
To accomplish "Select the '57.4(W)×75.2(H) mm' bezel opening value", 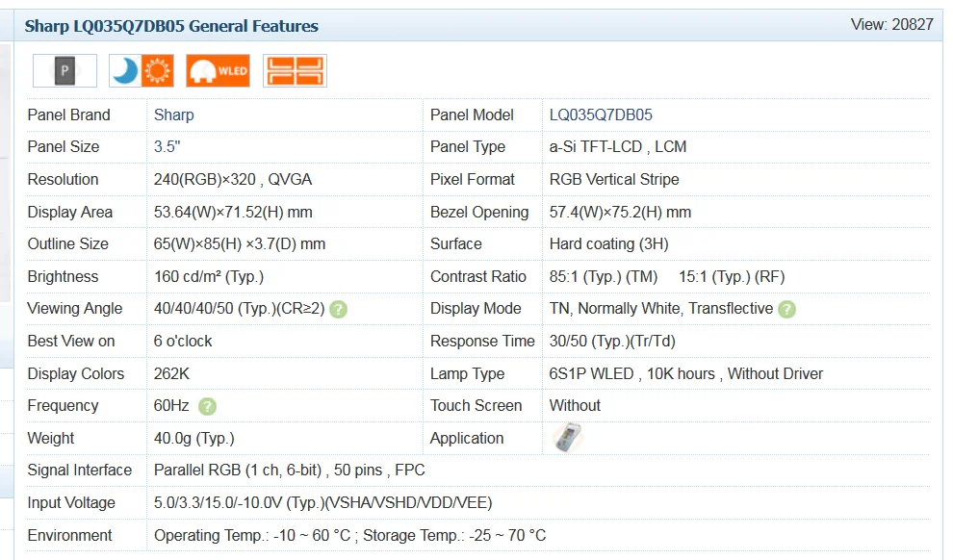I will (x=620, y=212).
